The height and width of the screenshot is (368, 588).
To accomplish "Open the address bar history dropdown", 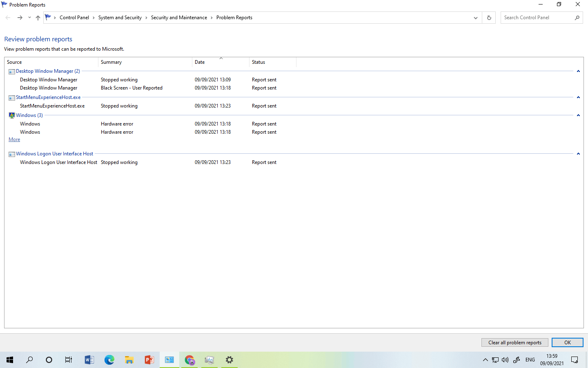I will click(476, 18).
